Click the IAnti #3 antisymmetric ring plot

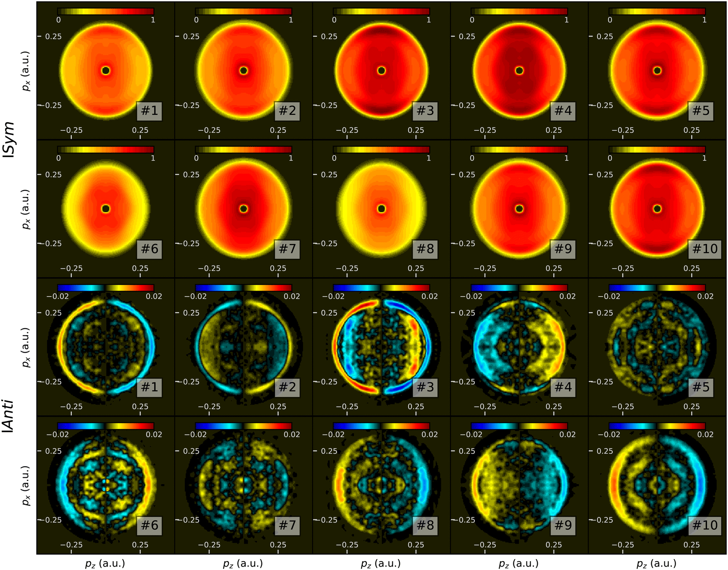[381, 347]
